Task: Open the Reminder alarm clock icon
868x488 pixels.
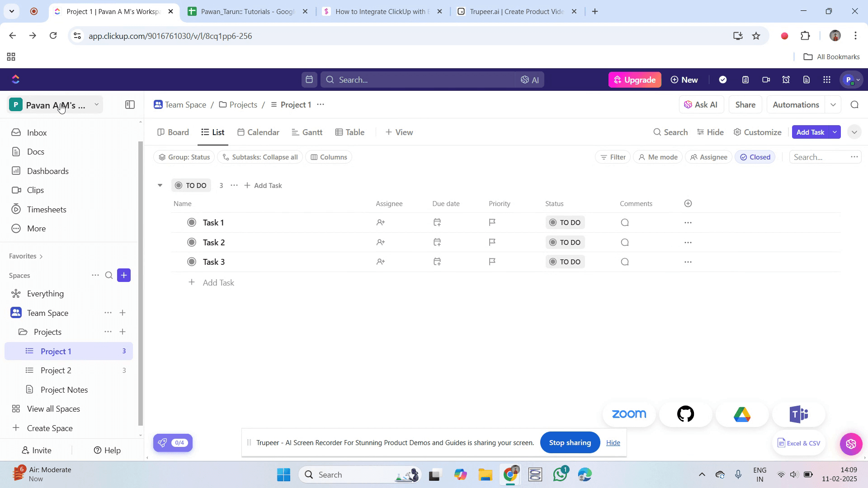Action: point(786,80)
